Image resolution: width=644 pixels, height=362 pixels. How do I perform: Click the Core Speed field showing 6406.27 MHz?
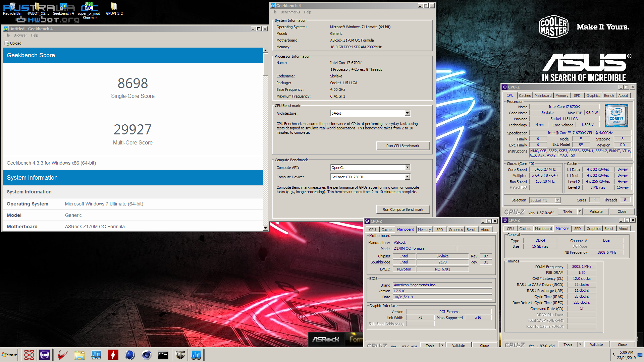coord(545,170)
